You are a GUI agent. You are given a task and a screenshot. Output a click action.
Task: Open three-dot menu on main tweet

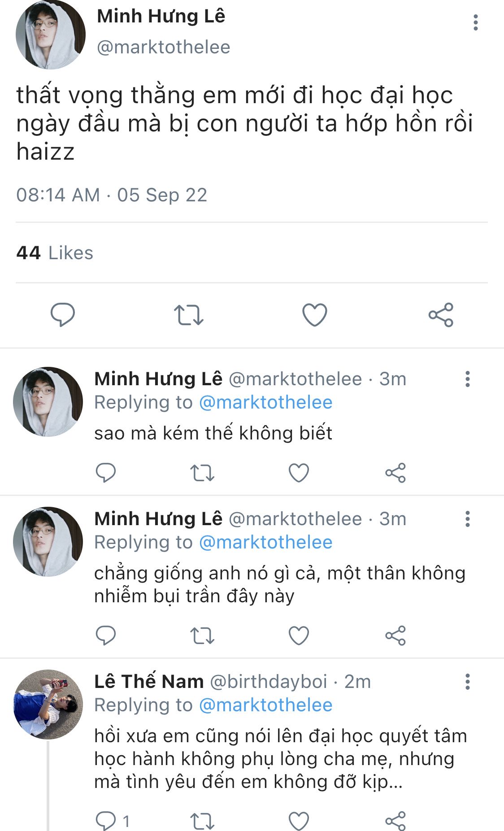tap(475, 22)
